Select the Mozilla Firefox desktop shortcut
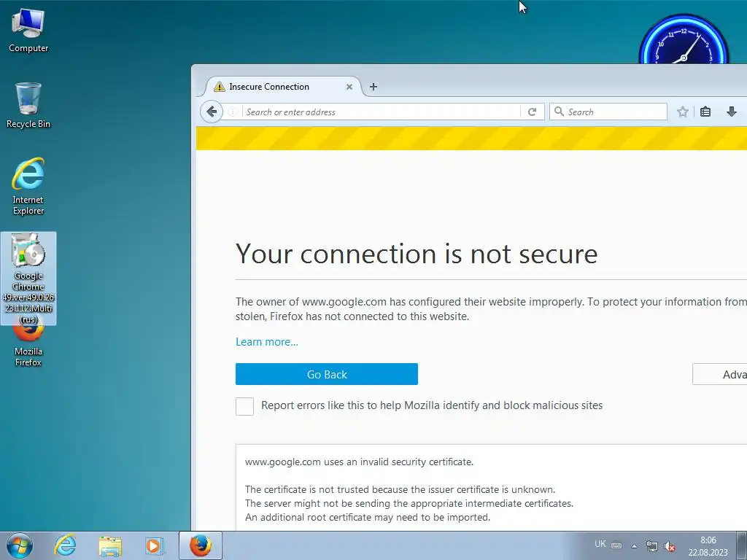 click(28, 345)
